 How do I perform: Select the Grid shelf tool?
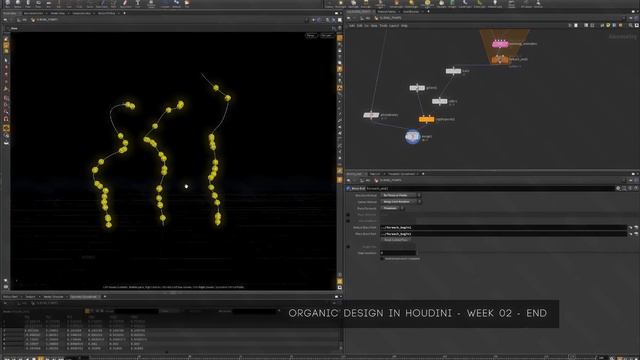pyautogui.click(x=48, y=4)
